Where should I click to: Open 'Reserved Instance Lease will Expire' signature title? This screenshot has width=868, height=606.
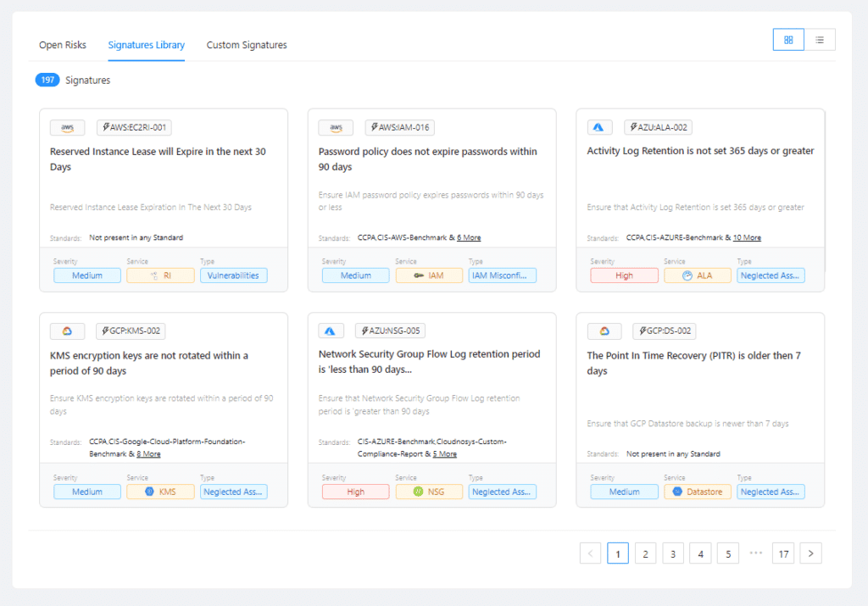(x=158, y=159)
